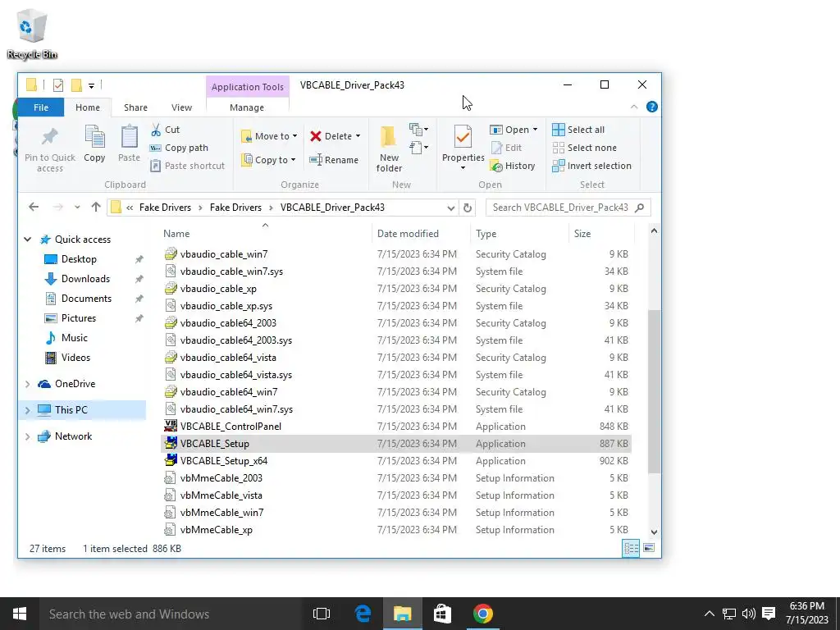
Task: Open the Open button dropdown arrow
Action: click(x=535, y=130)
